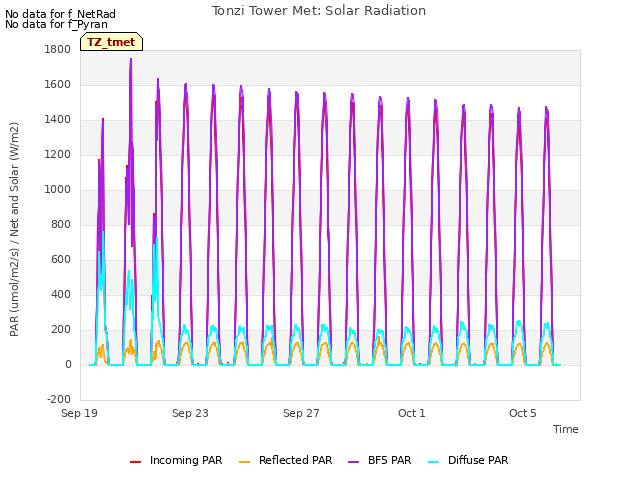
Task: Click the Time x-axis title
Action: tap(566, 429)
